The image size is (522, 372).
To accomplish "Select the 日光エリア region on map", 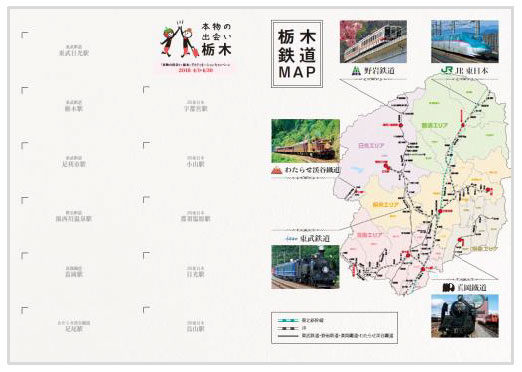I will pos(371,146).
